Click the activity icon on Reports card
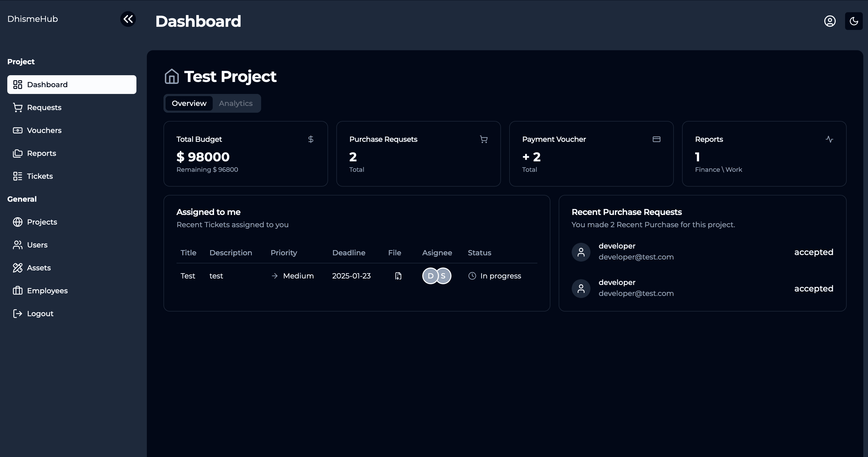Screen dimensions: 868x457 click(829, 139)
